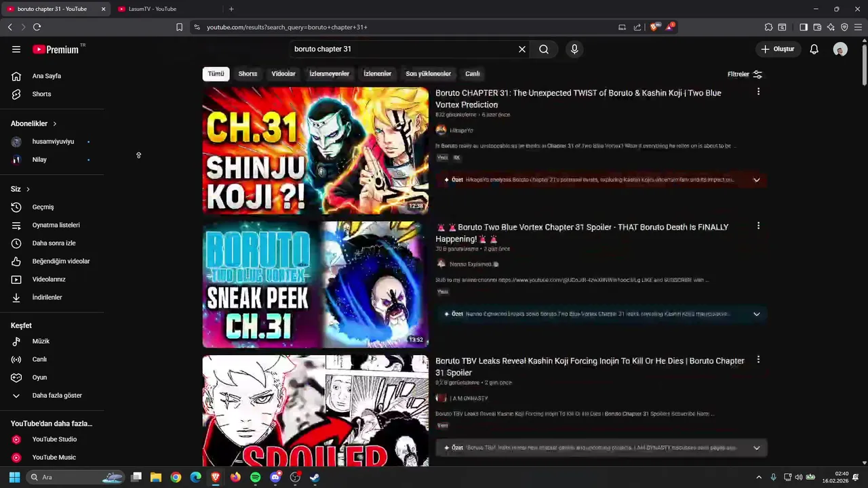
Task: Clear the search box with the X
Action: click(522, 49)
